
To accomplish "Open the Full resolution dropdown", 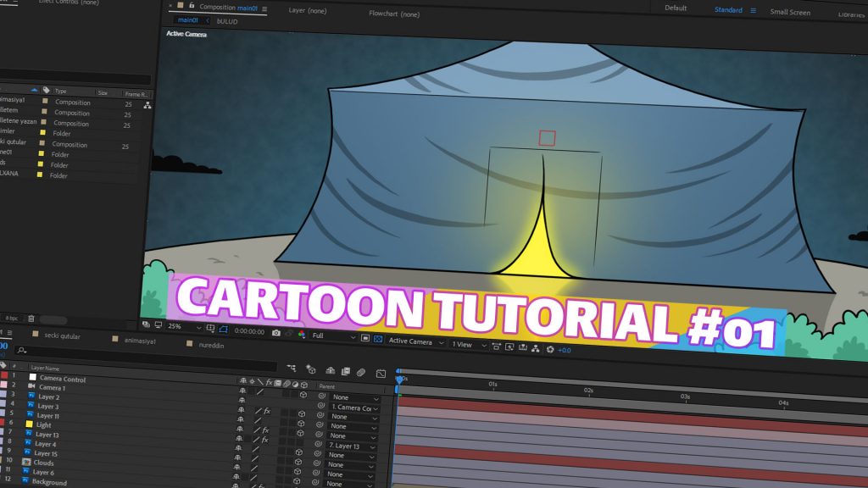I will [334, 335].
